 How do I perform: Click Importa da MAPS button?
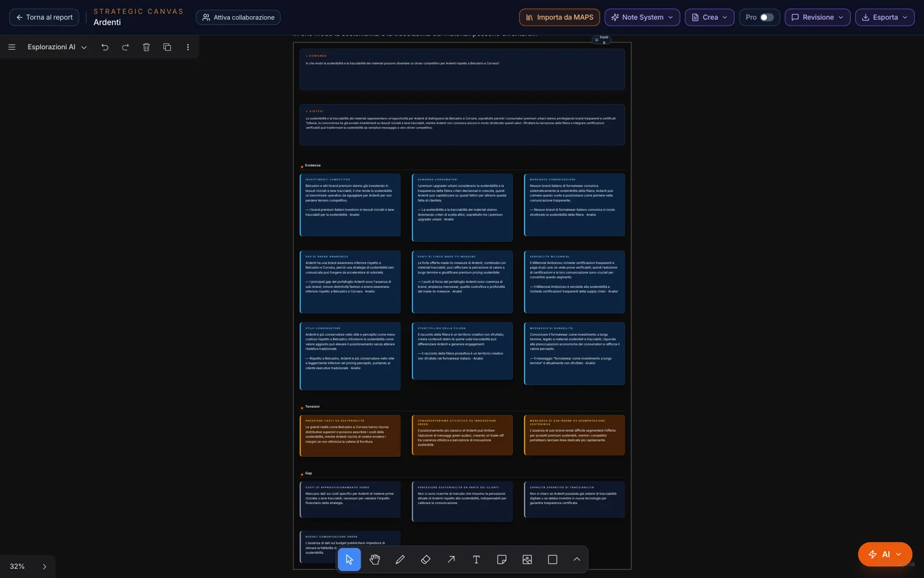pyautogui.click(x=560, y=17)
